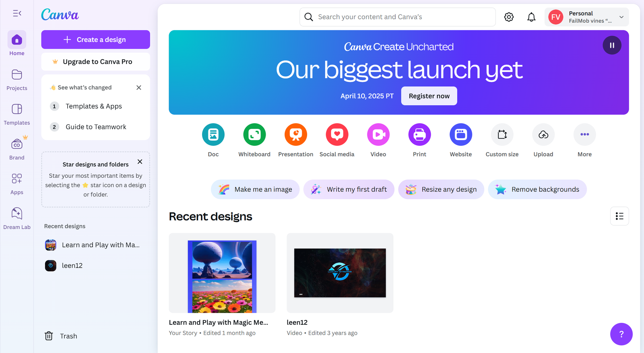This screenshot has width=644, height=353.
Task: Click 'Learn and Play with Magic Me...' title
Action: coord(219,322)
